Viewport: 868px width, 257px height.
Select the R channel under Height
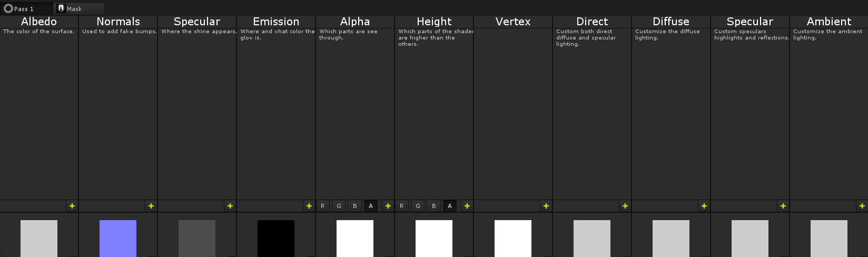pos(402,206)
